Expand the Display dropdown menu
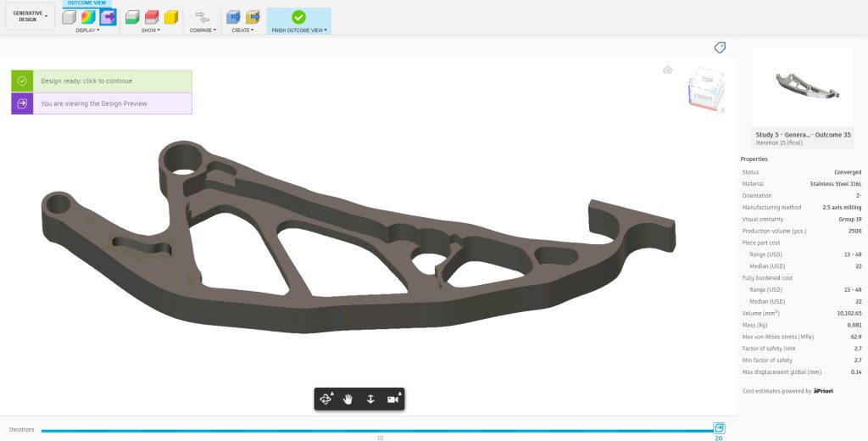Screen dimensions: 868x441 pyautogui.click(x=87, y=31)
